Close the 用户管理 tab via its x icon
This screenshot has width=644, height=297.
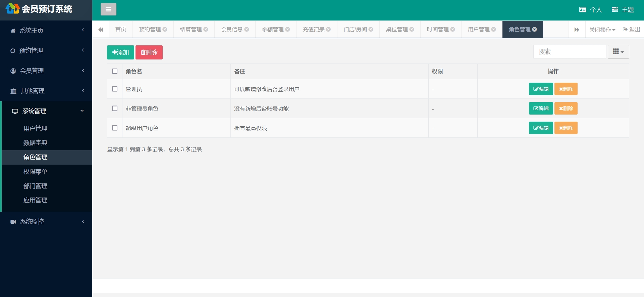coord(493,29)
